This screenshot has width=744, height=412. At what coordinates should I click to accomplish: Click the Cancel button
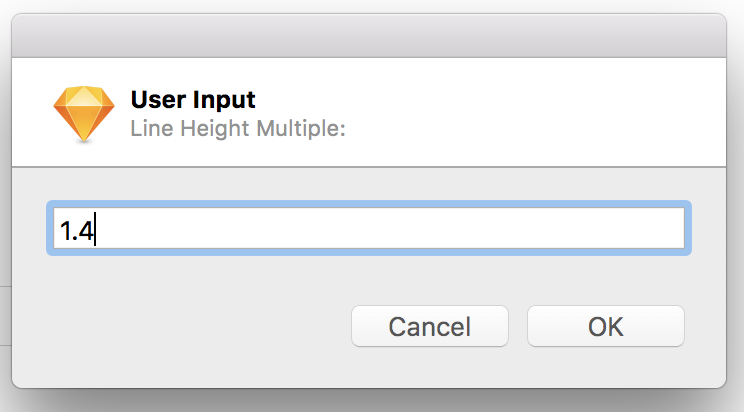tap(430, 326)
